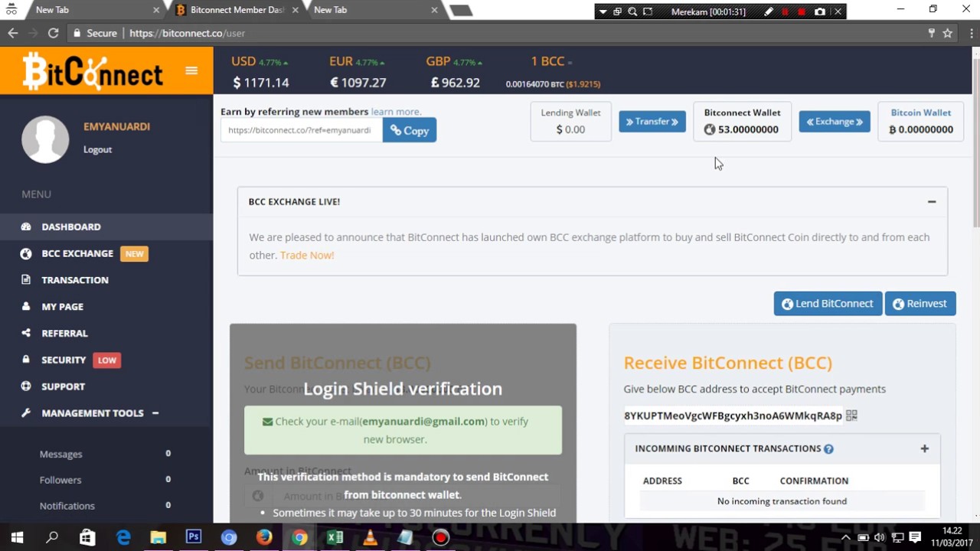Collapse the BCC Exchange Live panel
This screenshot has height=551, width=980.
point(932,202)
